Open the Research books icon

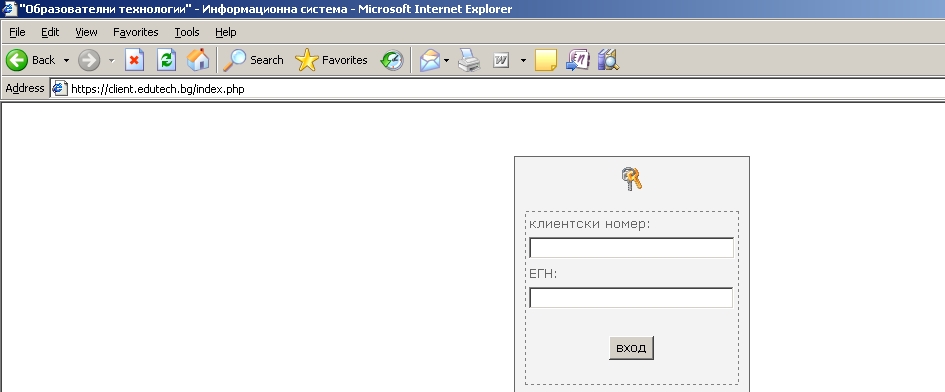click(x=609, y=60)
